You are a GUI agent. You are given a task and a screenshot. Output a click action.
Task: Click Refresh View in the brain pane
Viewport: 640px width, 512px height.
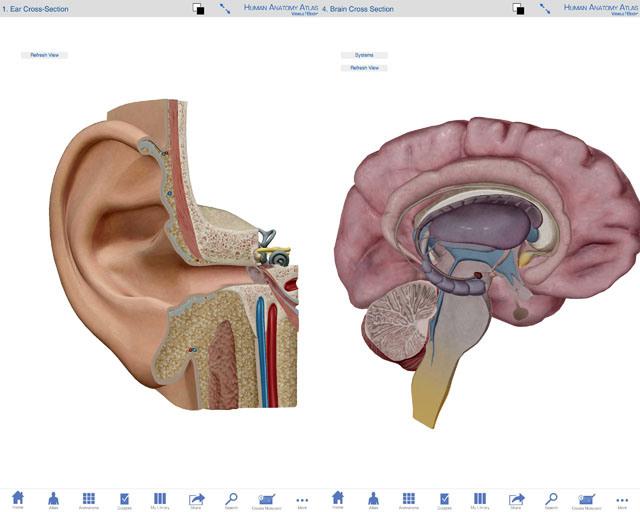364,68
